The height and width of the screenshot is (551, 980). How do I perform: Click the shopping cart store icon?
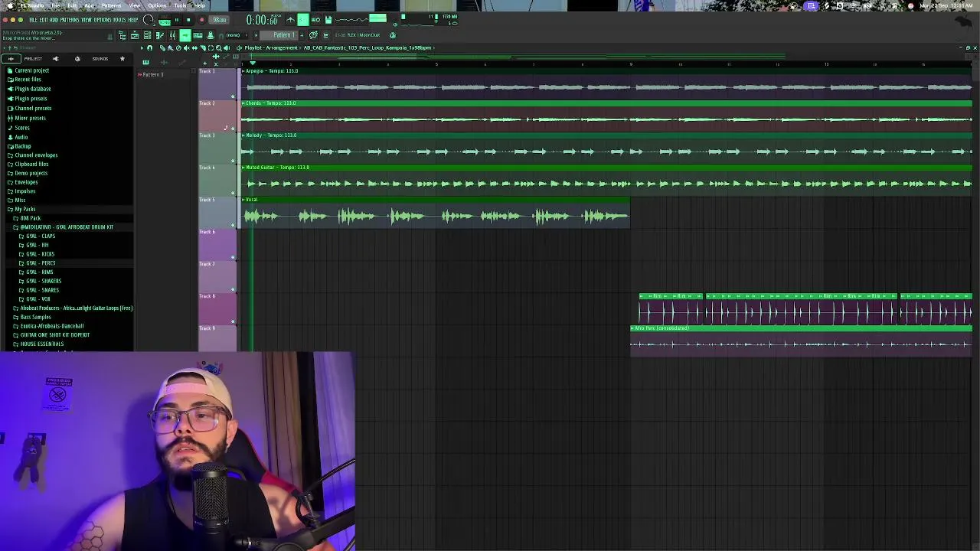(325, 35)
